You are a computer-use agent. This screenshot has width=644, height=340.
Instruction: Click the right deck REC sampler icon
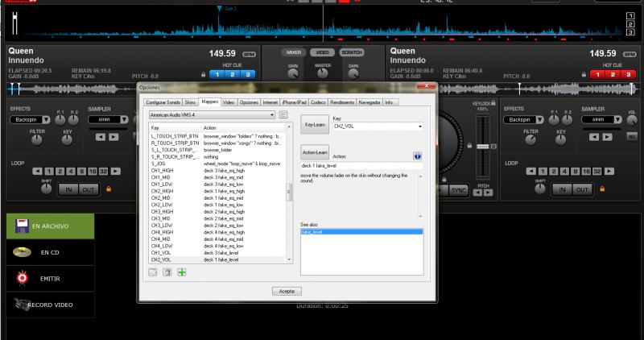(632, 135)
